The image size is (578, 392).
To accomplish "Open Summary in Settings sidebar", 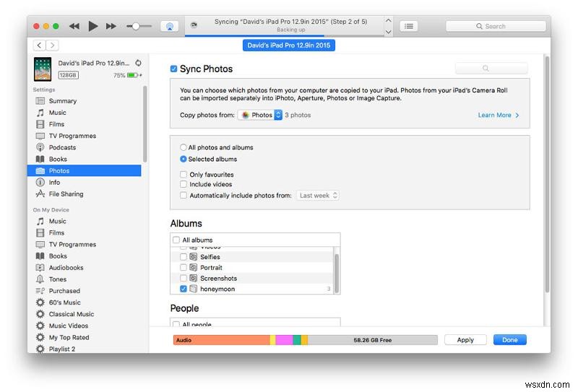I will pos(63,101).
